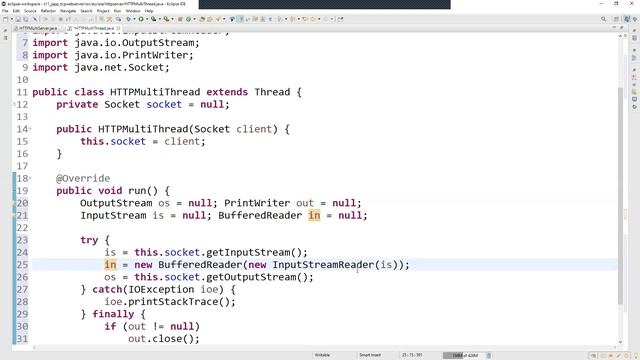Click the Run External Tools icon
The image size is (640, 360).
[166, 19]
